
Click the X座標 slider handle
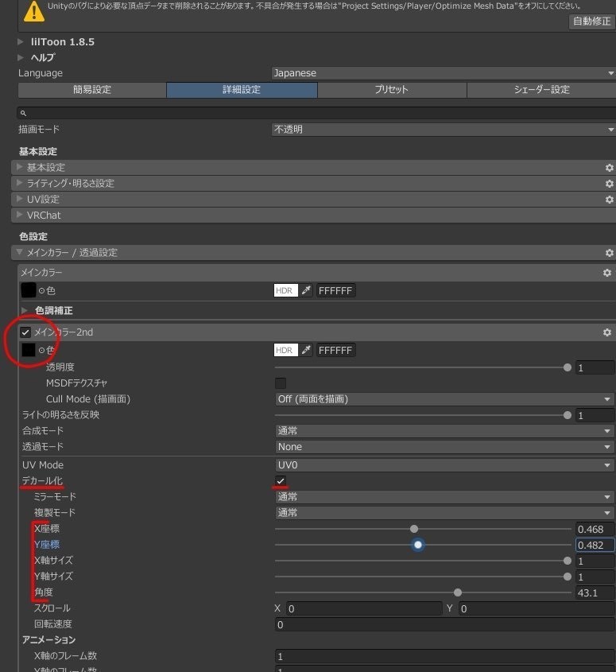coord(414,530)
